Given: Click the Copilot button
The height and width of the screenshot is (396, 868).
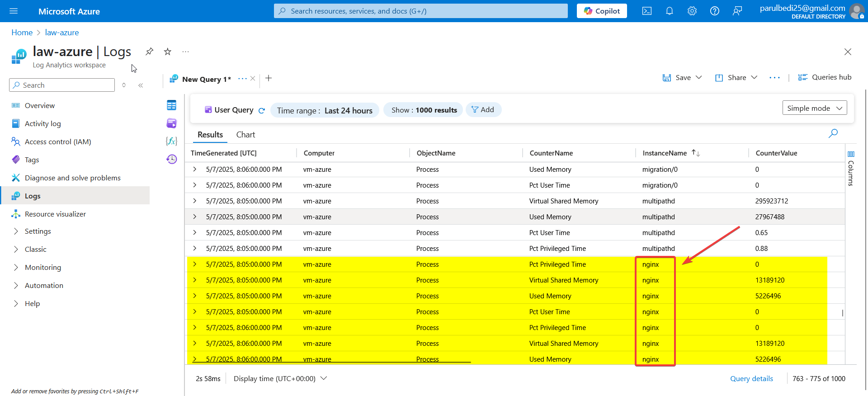Looking at the screenshot, I should [x=602, y=11].
